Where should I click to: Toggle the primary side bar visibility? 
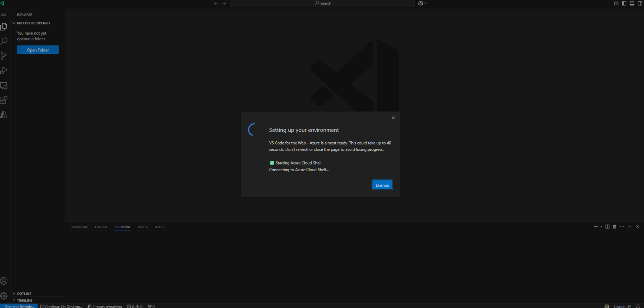click(624, 4)
